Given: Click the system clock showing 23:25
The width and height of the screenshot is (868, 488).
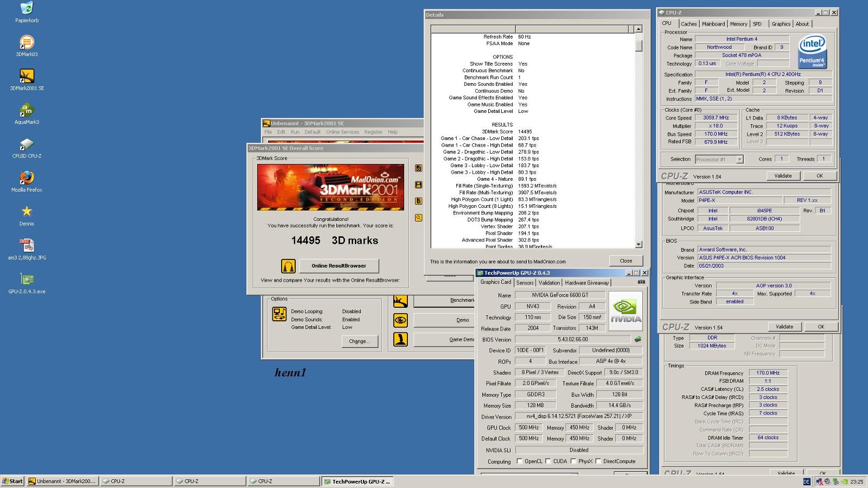Looking at the screenshot, I should pos(857,481).
